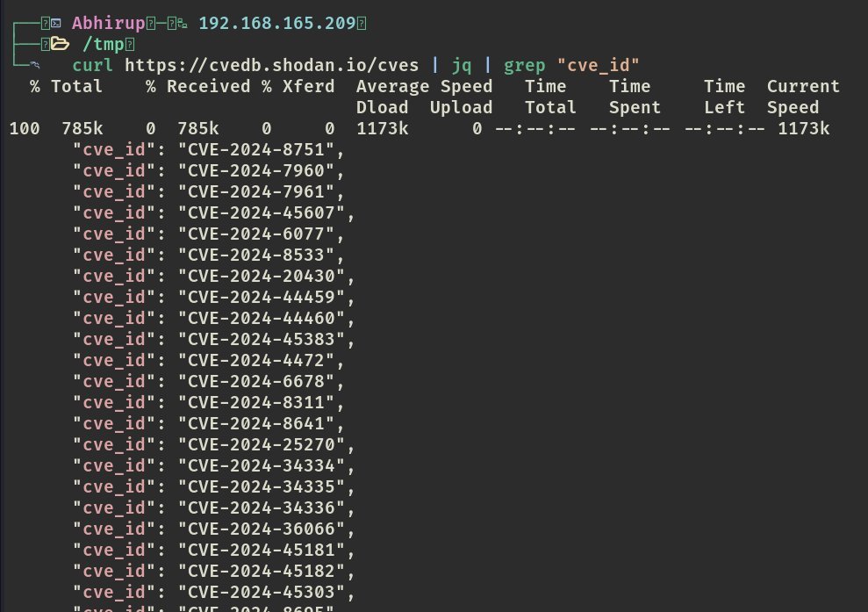This screenshot has width=868, height=612.
Task: Click the grep command in the pipeline
Action: tap(525, 66)
